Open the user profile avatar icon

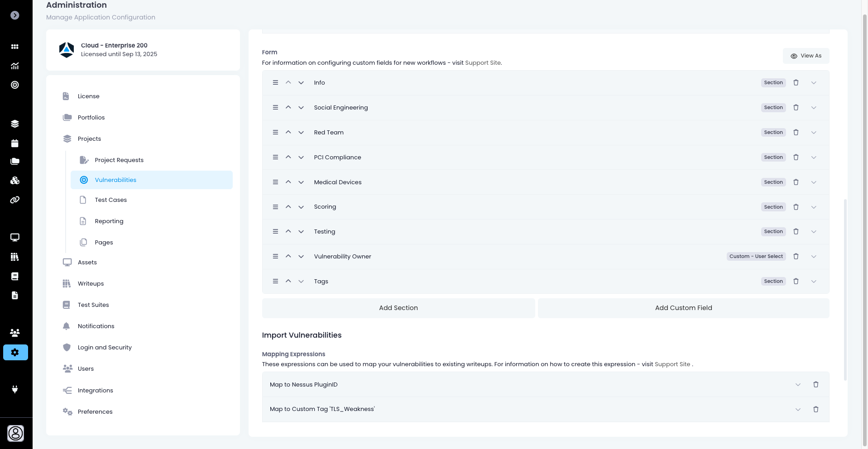15,433
